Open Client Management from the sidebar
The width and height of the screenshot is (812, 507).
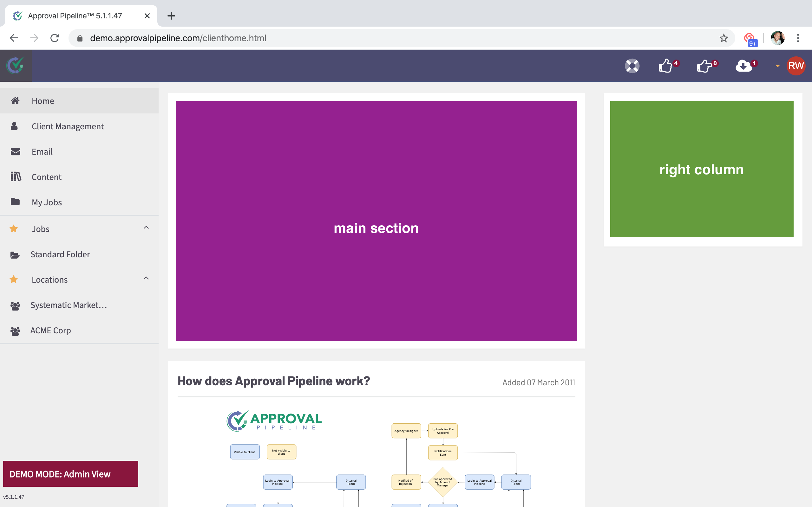[68, 126]
